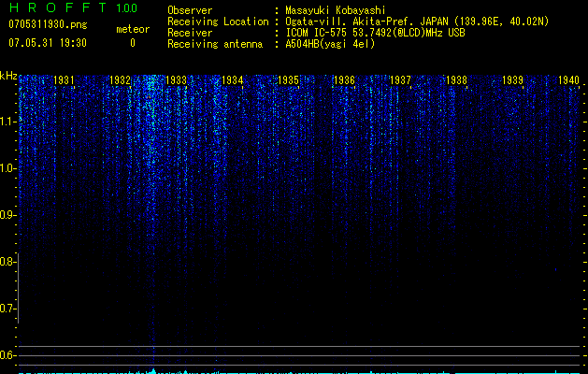Click the grey vertical range bar beside 0.8
This screenshot has height=374, width=588.
tap(18, 288)
